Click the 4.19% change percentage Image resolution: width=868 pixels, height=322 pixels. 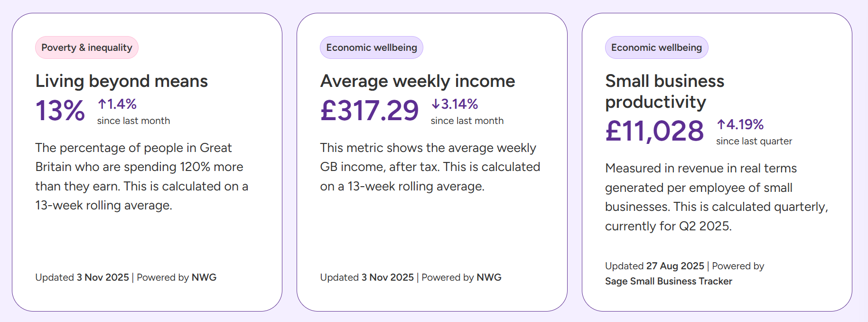[x=745, y=124]
